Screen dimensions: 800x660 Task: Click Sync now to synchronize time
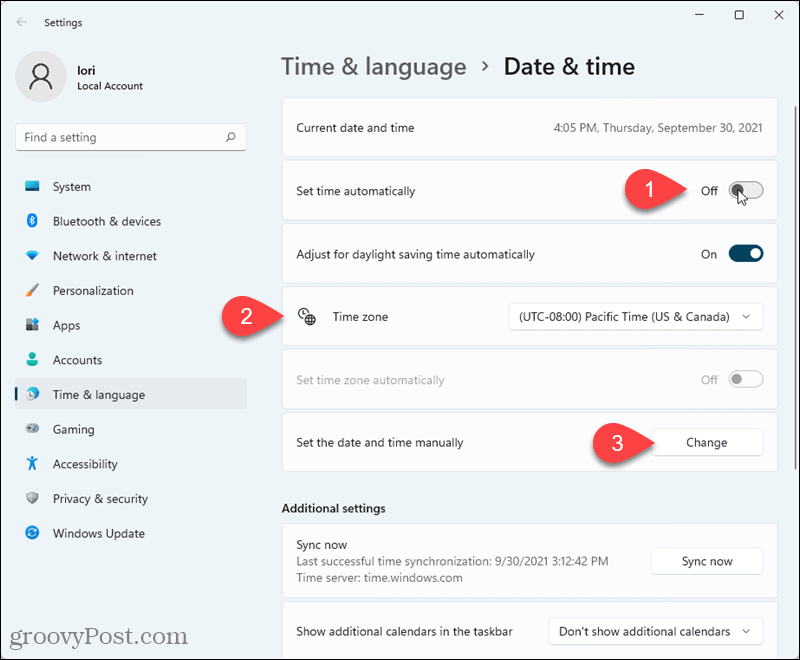tap(706, 561)
